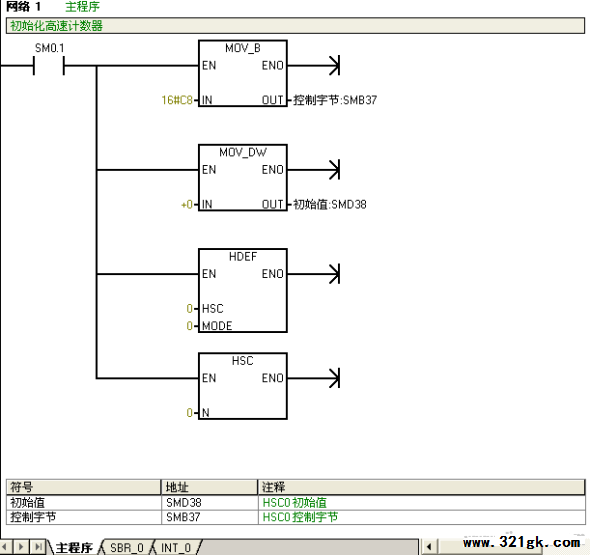Click the ENO output arrow of HSC block
Screen dimensions: 590x555
(334, 378)
